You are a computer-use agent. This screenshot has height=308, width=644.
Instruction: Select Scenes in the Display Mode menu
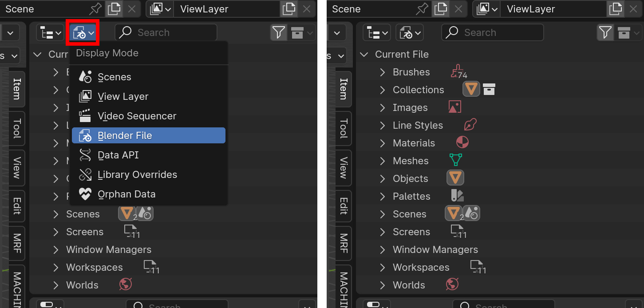[x=149, y=77]
